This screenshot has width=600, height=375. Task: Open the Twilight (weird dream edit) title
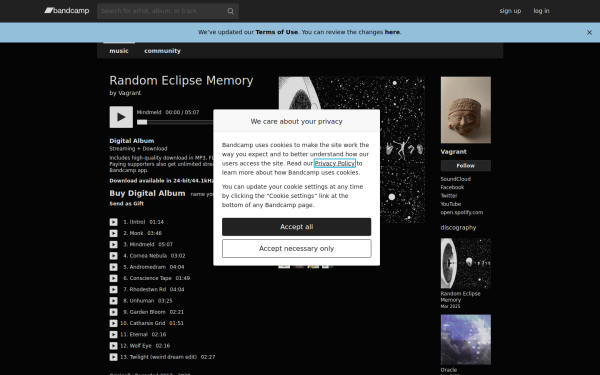tap(163, 357)
